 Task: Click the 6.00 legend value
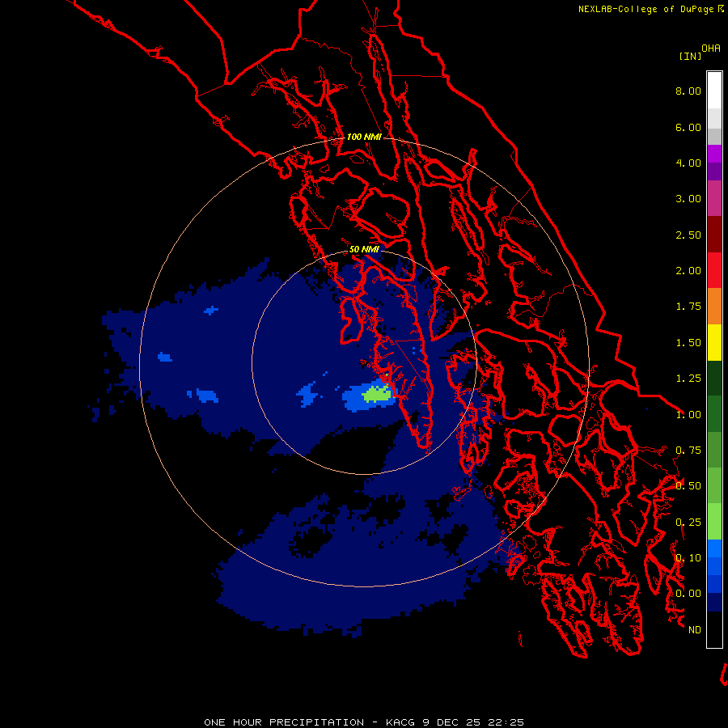688,127
